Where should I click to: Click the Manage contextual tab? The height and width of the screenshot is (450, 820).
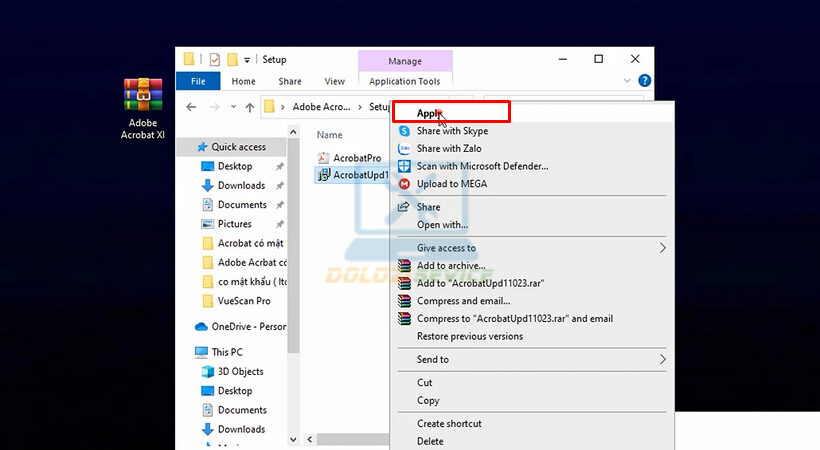(x=405, y=61)
